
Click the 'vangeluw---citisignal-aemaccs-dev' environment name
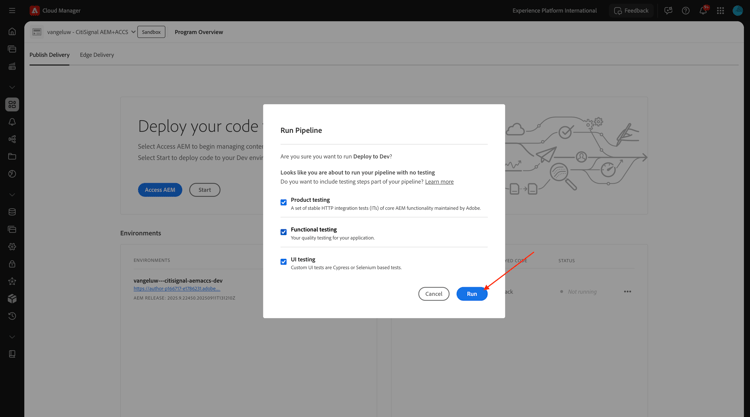point(178,281)
